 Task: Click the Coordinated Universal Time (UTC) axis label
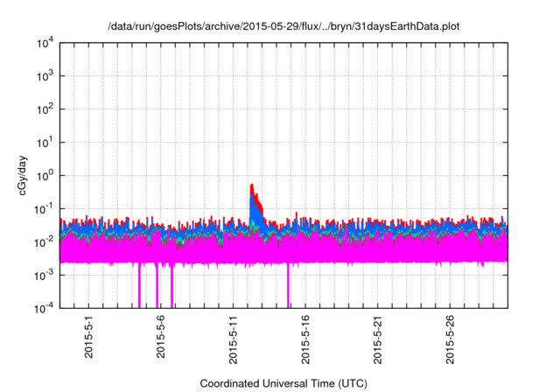click(x=283, y=383)
